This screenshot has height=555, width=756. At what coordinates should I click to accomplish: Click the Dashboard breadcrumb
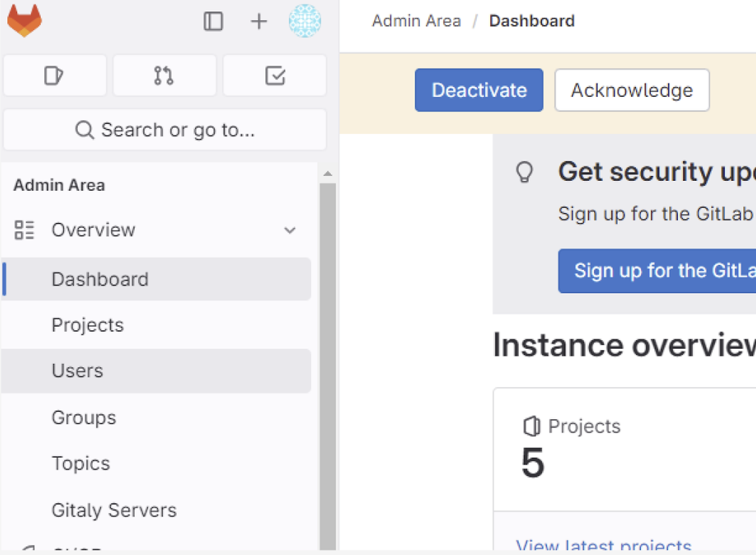click(532, 21)
